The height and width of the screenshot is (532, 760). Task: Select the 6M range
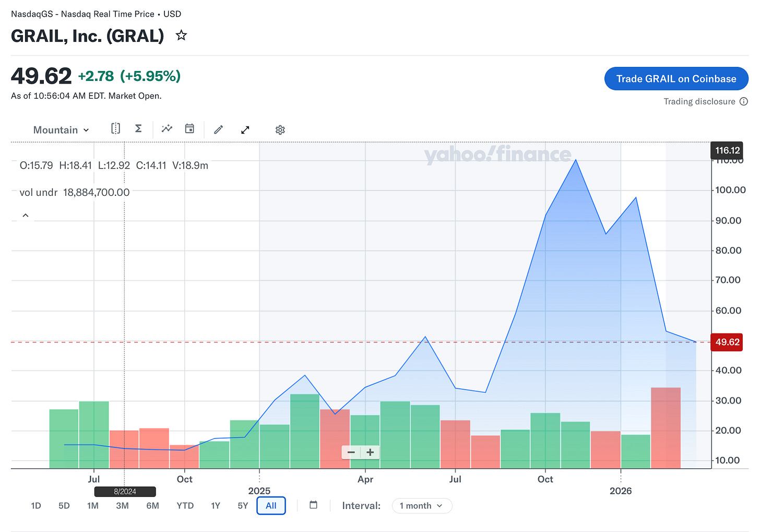click(x=153, y=505)
